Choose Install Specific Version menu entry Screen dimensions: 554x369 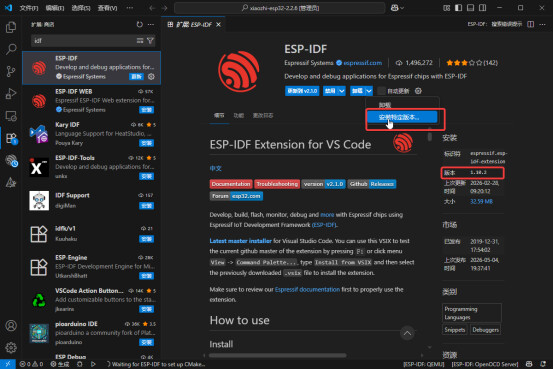pos(402,117)
